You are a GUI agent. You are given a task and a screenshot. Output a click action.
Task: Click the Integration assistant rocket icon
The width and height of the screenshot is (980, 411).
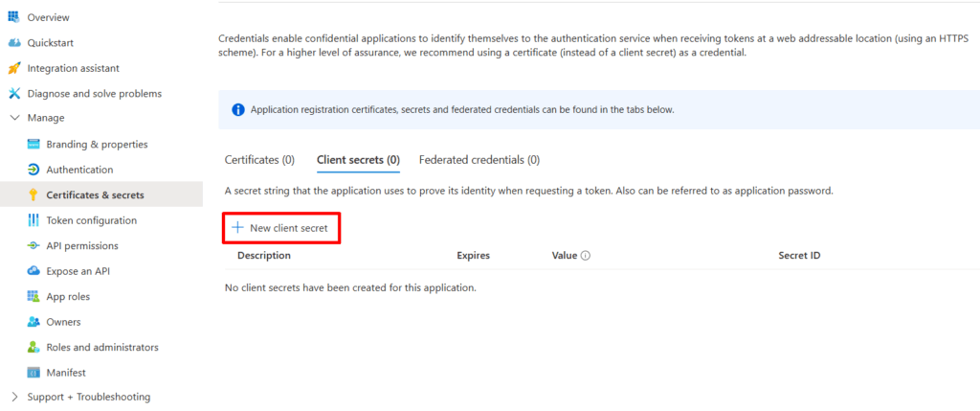(14, 68)
